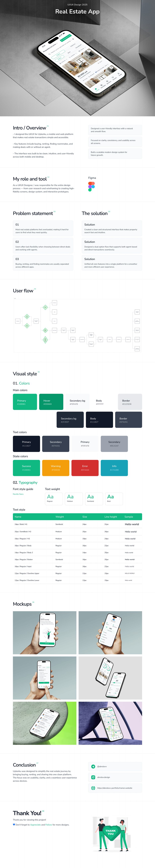Select the Primary #10B981 green swatch
Viewport: 155px width, 868px height.
[x=25, y=402]
